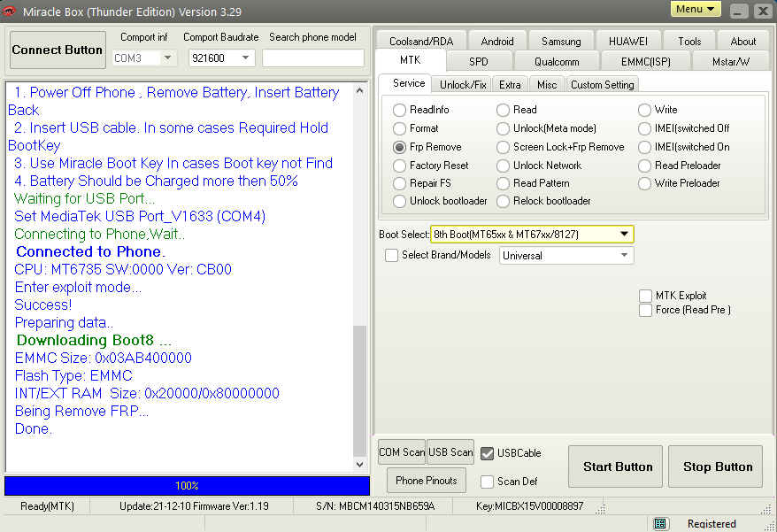Open the About tab
Screen dimensions: 777x532
click(742, 41)
